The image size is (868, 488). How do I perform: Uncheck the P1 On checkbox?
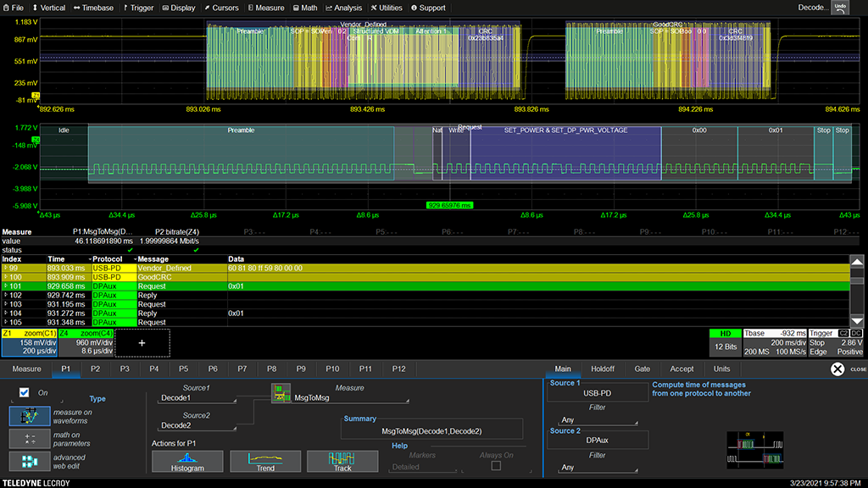pyautogui.click(x=25, y=393)
